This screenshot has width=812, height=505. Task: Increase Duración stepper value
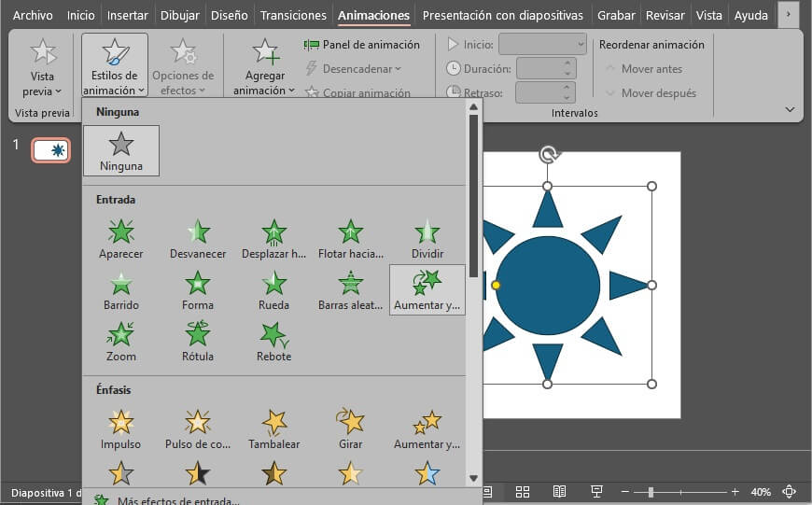point(567,63)
